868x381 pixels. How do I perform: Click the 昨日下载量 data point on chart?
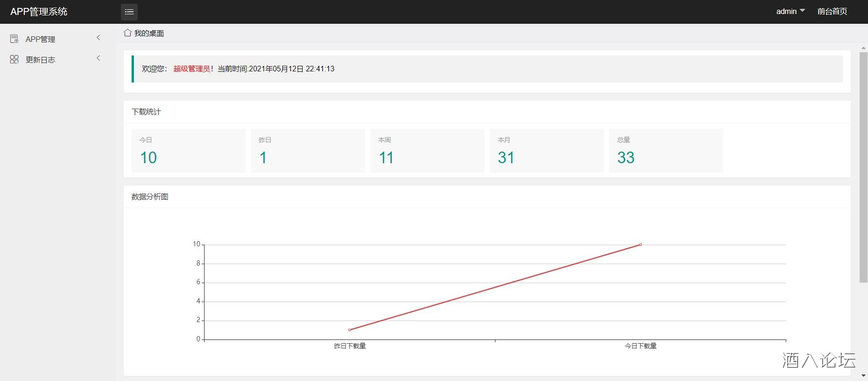tap(350, 330)
